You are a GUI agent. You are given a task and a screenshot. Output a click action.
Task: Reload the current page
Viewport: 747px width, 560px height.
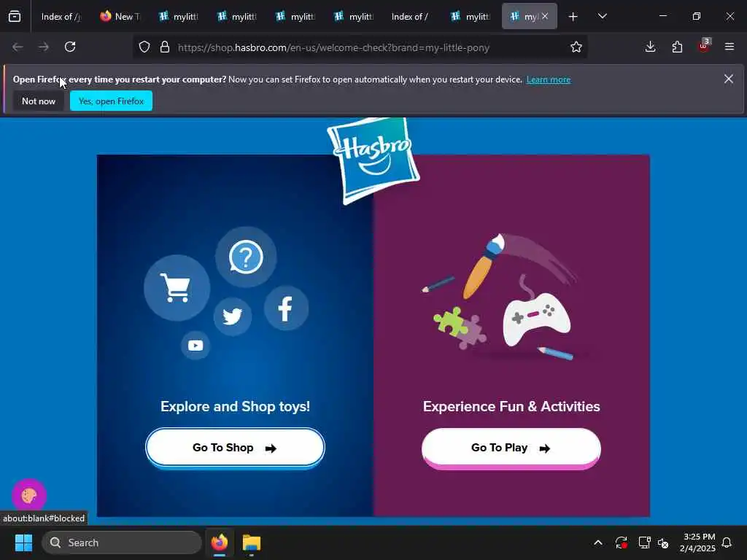70,47
